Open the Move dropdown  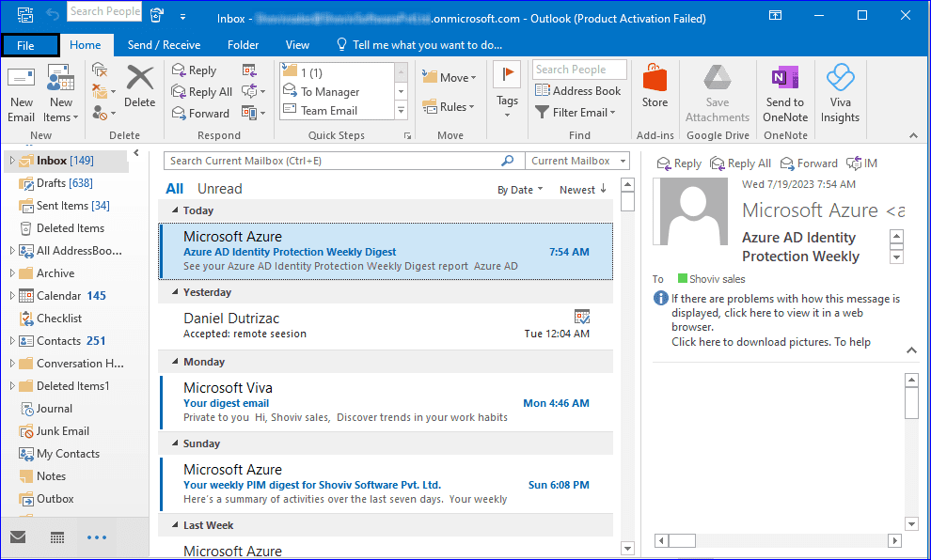(450, 77)
